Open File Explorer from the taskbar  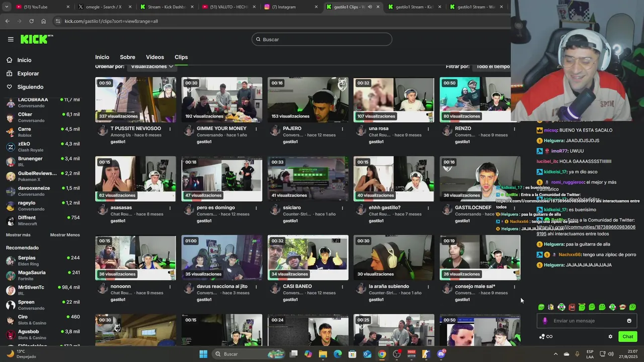pyautogui.click(x=323, y=354)
